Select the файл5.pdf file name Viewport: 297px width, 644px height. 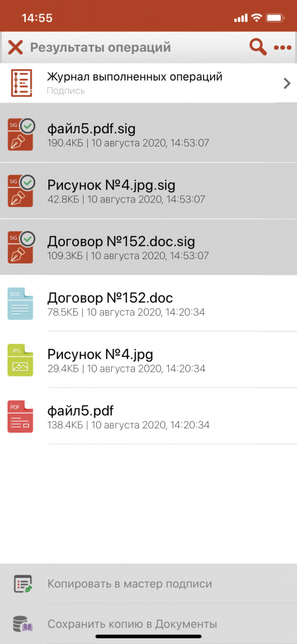[80, 410]
